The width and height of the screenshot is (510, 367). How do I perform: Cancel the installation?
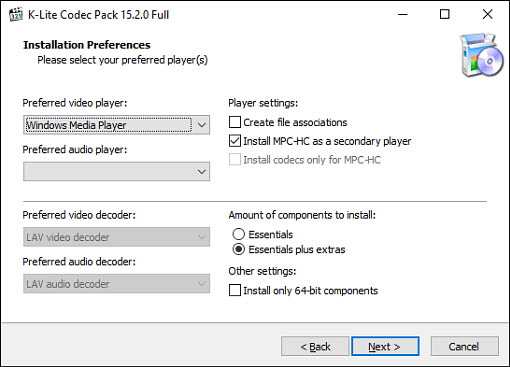point(465,346)
